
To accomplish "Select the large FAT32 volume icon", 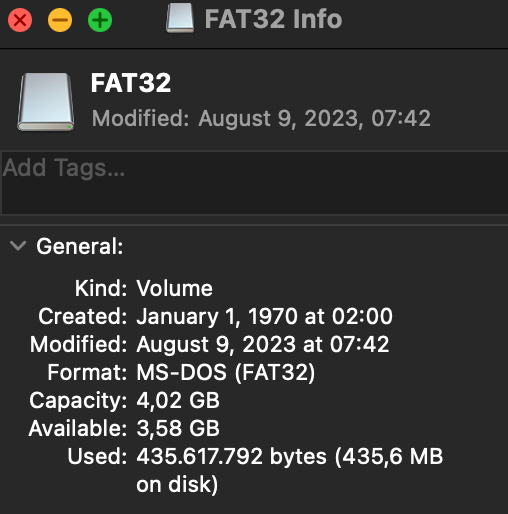I will tap(46, 102).
